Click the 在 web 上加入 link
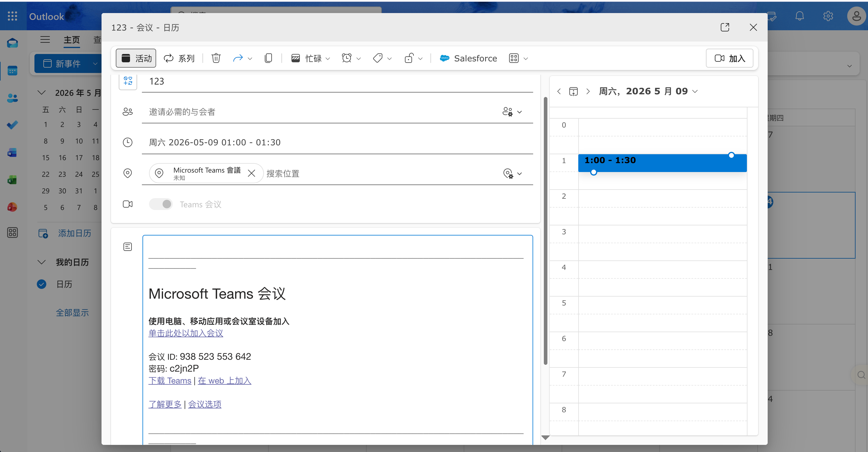Screen dimensions: 868x452 coord(224,380)
